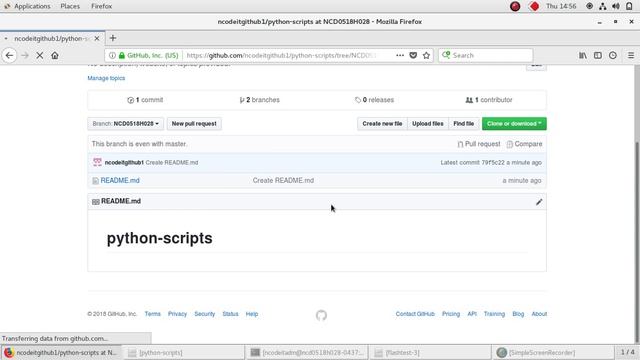Click the red record indicator in the top panel

(515, 6)
